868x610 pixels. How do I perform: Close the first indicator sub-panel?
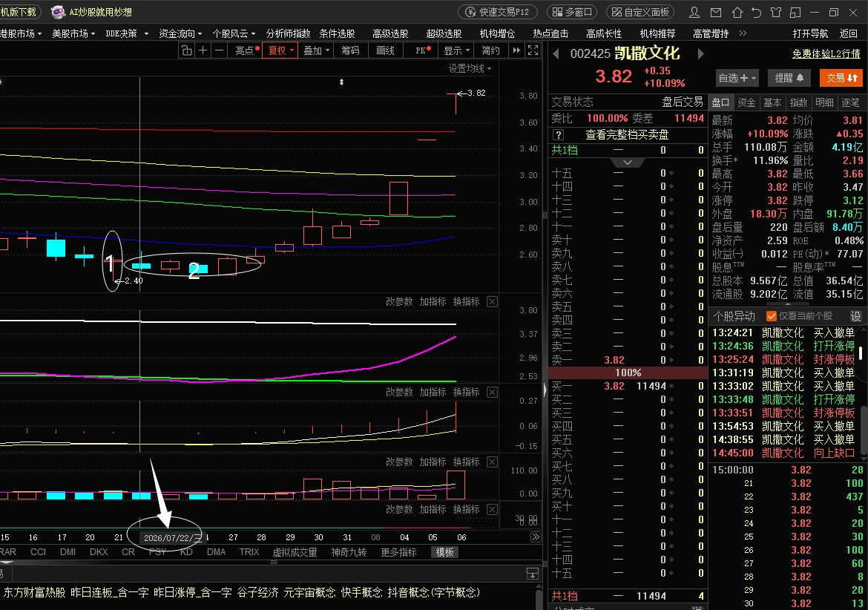coord(492,302)
